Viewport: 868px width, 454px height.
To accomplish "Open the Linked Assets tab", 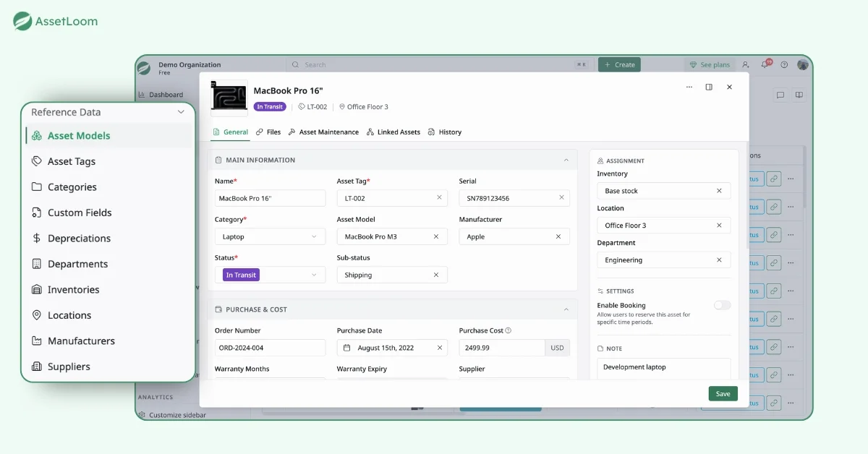I will (393, 132).
